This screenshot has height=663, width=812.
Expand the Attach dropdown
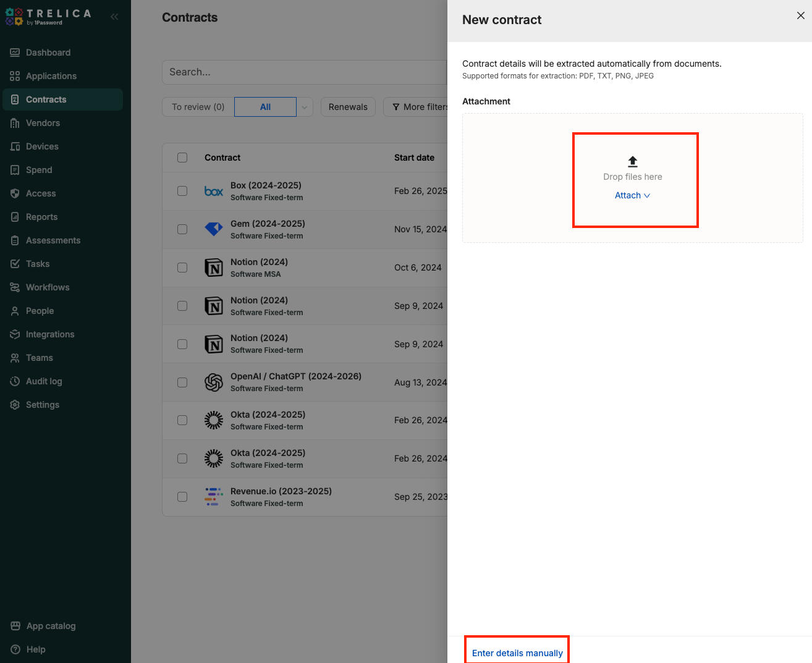coord(632,195)
